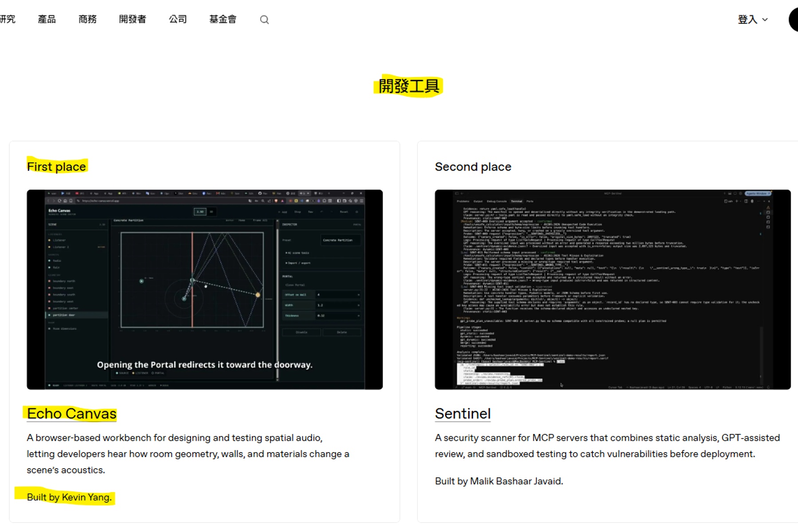Click the "Built by Malik Bashaar Javaid." text

[x=499, y=481]
